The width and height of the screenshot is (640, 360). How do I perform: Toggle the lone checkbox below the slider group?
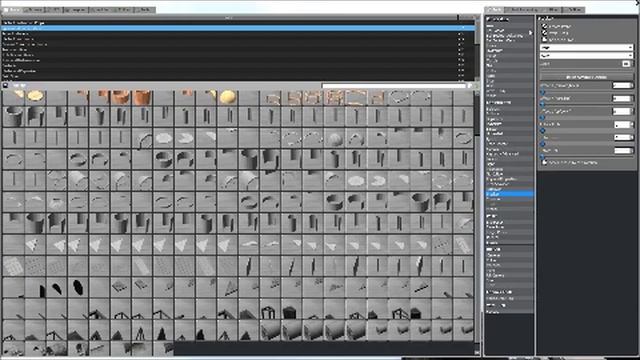(x=544, y=162)
